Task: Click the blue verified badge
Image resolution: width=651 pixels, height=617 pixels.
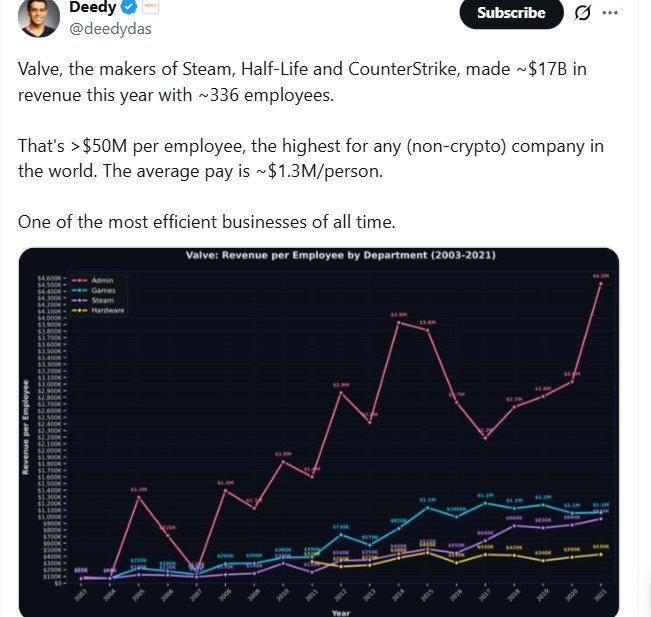Action: pyautogui.click(x=129, y=9)
